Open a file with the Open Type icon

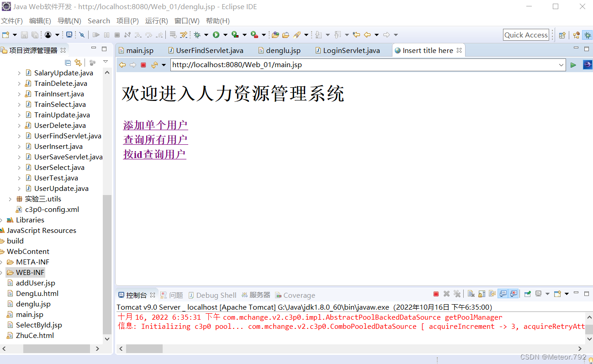[275, 35]
